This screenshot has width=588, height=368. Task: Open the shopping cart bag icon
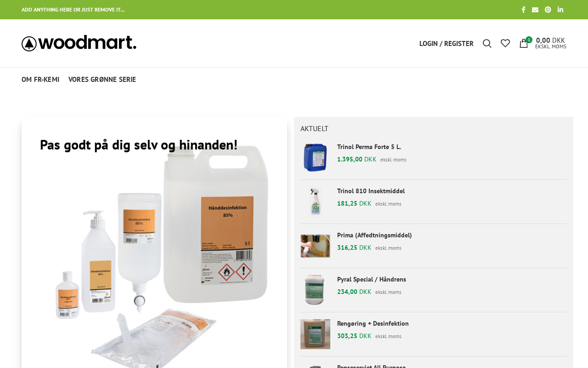524,43
